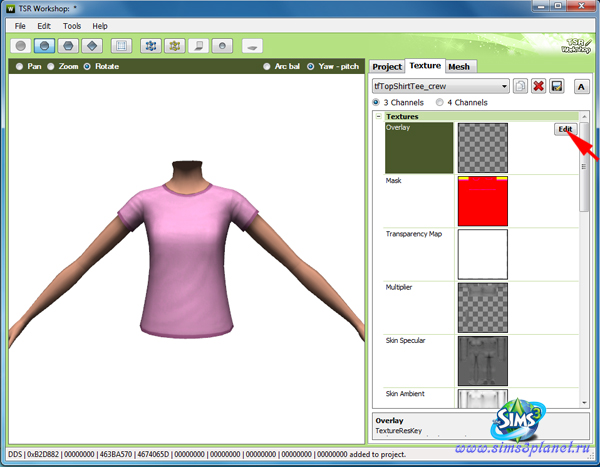Open the tfTopShirtTee_crew dropdown
Screen dimensions: 600x467
(441, 86)
